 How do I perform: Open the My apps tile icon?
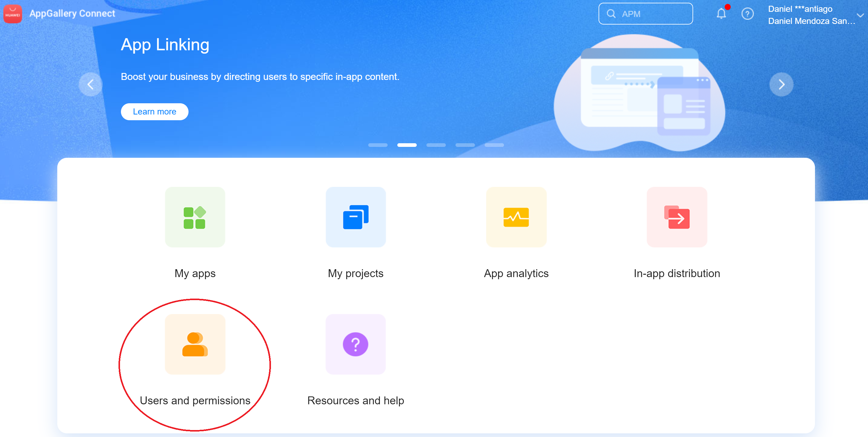195,217
